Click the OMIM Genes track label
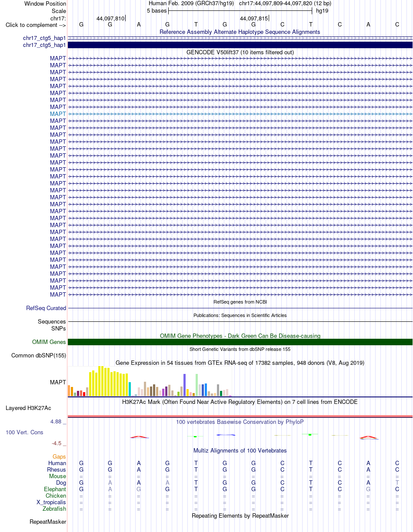The image size is (413, 532). coord(49,342)
